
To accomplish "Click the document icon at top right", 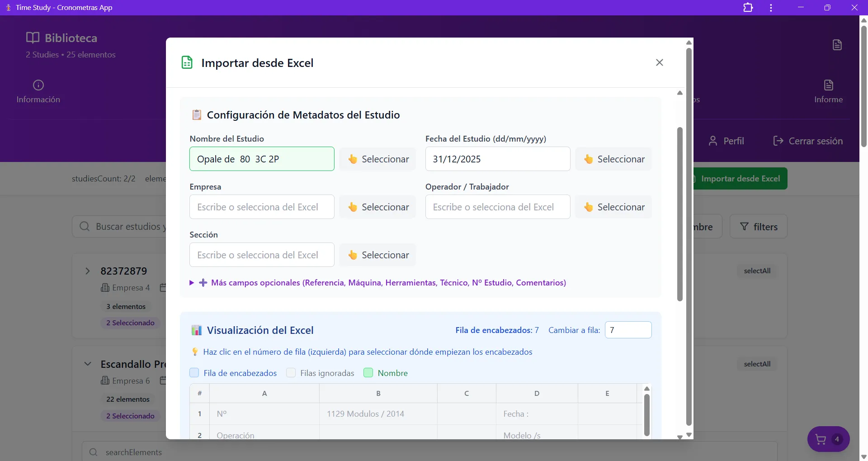I will pyautogui.click(x=836, y=44).
